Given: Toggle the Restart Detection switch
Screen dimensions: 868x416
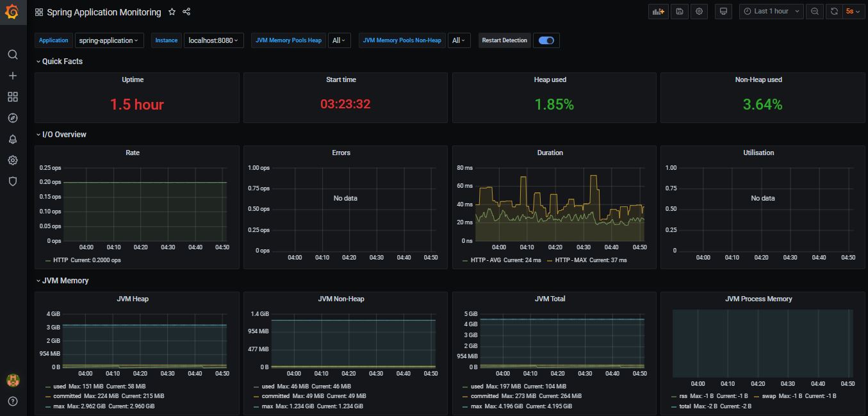Looking at the screenshot, I should (x=546, y=40).
